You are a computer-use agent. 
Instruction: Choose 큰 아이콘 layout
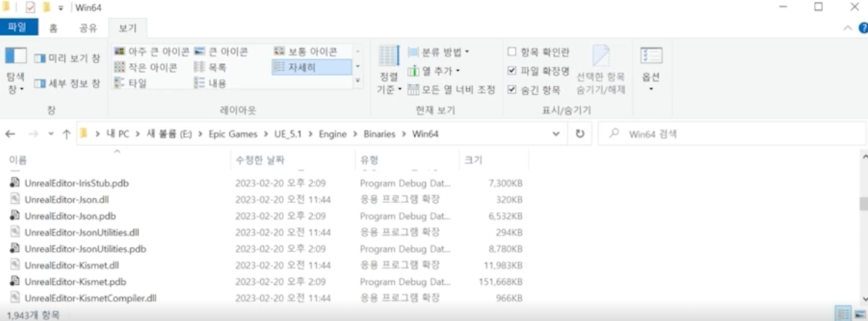pyautogui.click(x=221, y=51)
